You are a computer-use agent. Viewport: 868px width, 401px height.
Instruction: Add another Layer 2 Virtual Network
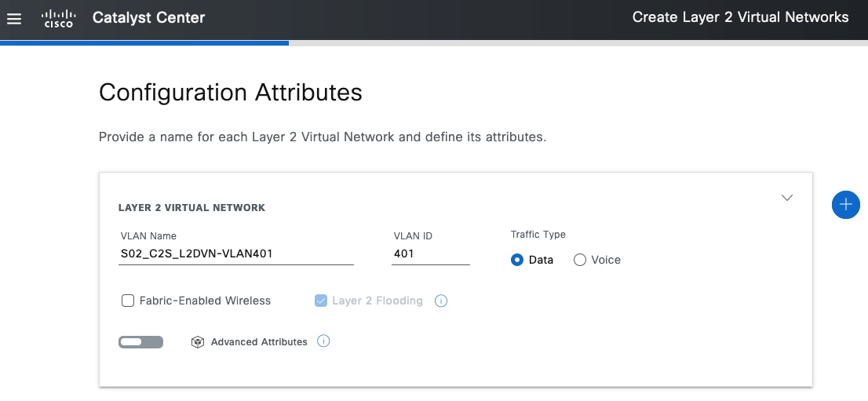click(845, 204)
